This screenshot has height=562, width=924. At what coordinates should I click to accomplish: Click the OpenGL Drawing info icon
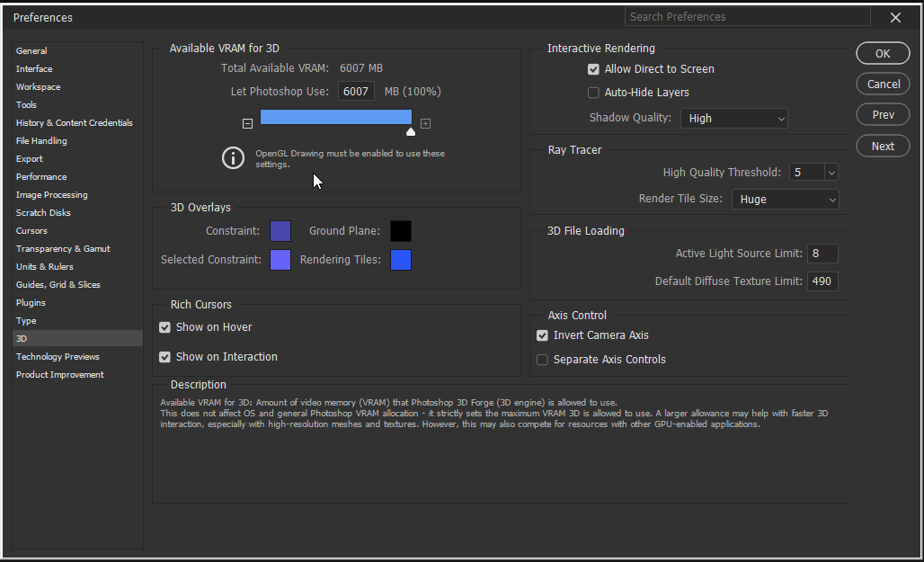pyautogui.click(x=233, y=158)
